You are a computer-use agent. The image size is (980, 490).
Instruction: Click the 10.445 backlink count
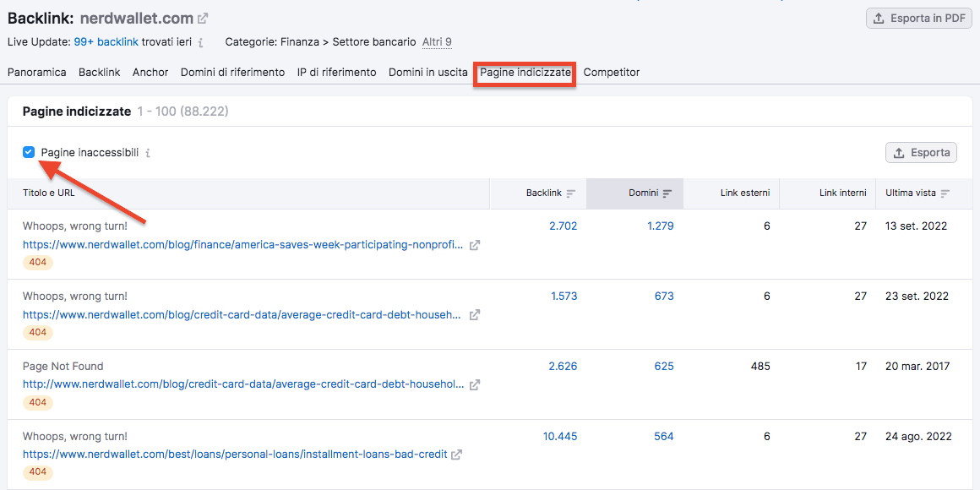tap(560, 437)
